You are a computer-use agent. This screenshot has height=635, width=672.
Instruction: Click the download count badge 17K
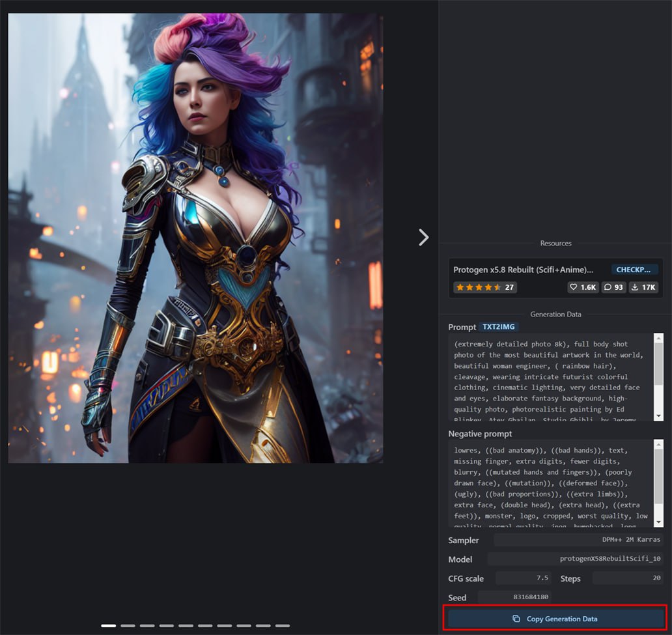pos(643,287)
